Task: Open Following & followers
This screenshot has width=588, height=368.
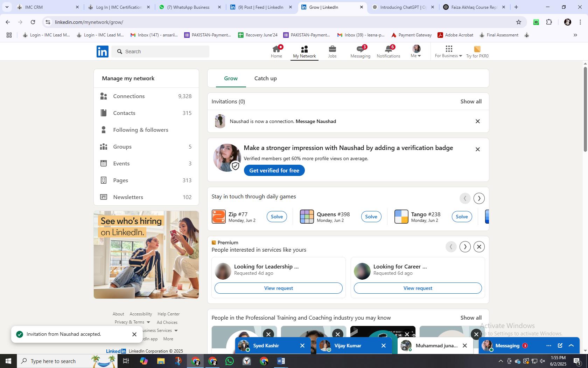Action: pyautogui.click(x=146, y=130)
